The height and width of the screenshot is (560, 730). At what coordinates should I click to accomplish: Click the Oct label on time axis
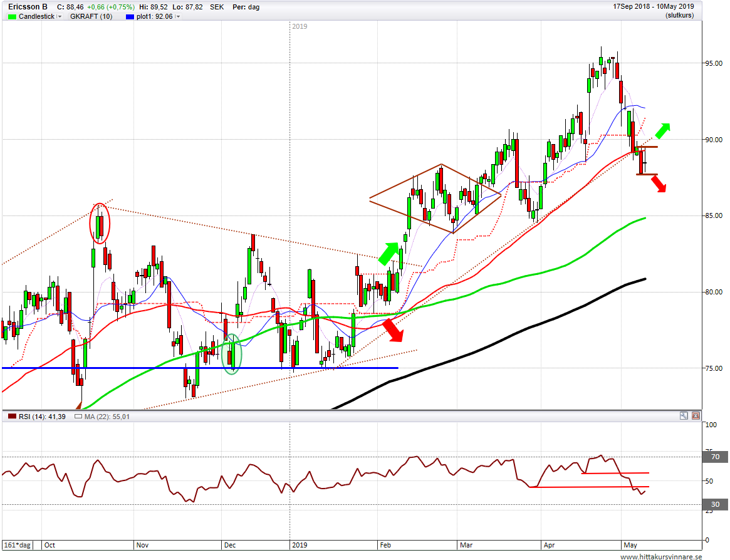[50, 544]
